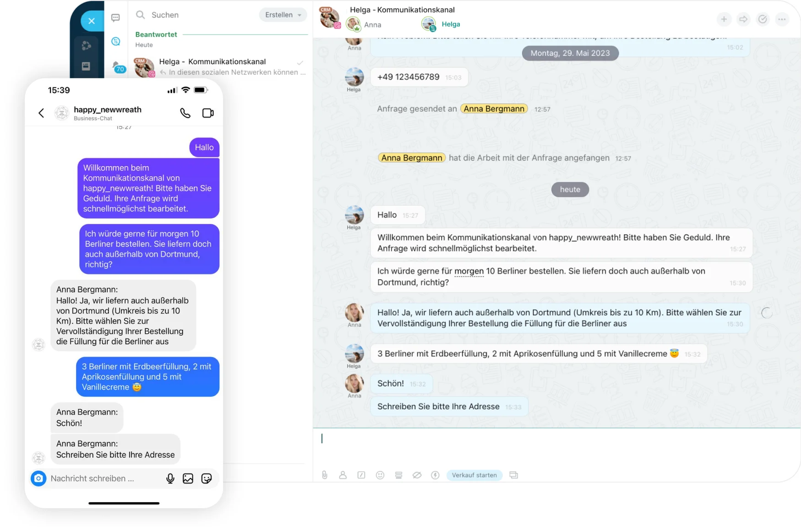Toggle the read checkmark on Helga conversation

pyautogui.click(x=300, y=63)
